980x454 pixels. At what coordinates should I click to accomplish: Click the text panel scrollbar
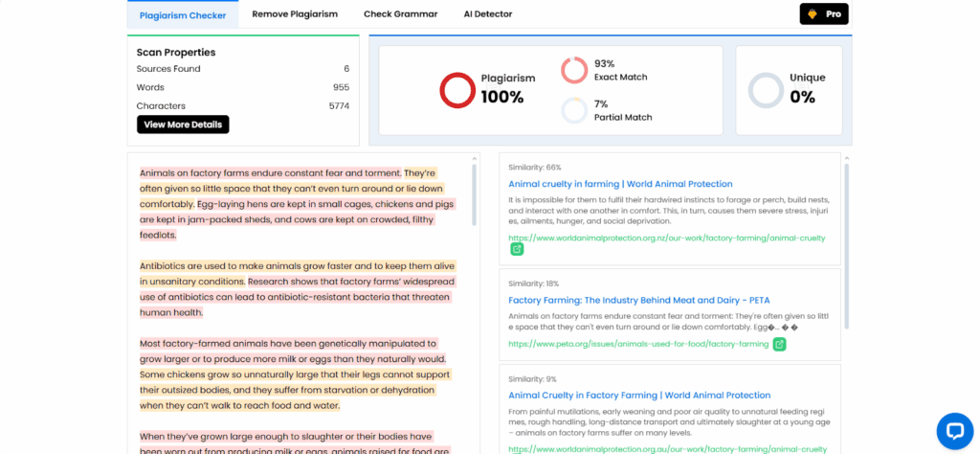[474, 193]
